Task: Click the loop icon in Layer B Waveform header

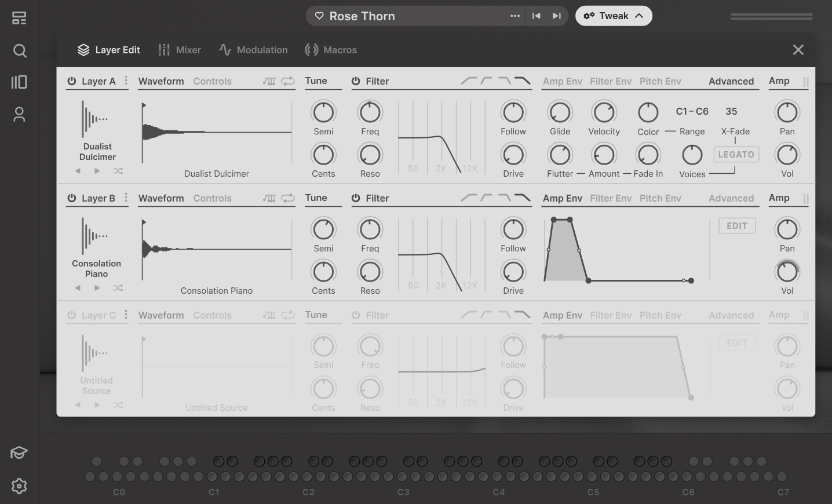Action: click(288, 198)
